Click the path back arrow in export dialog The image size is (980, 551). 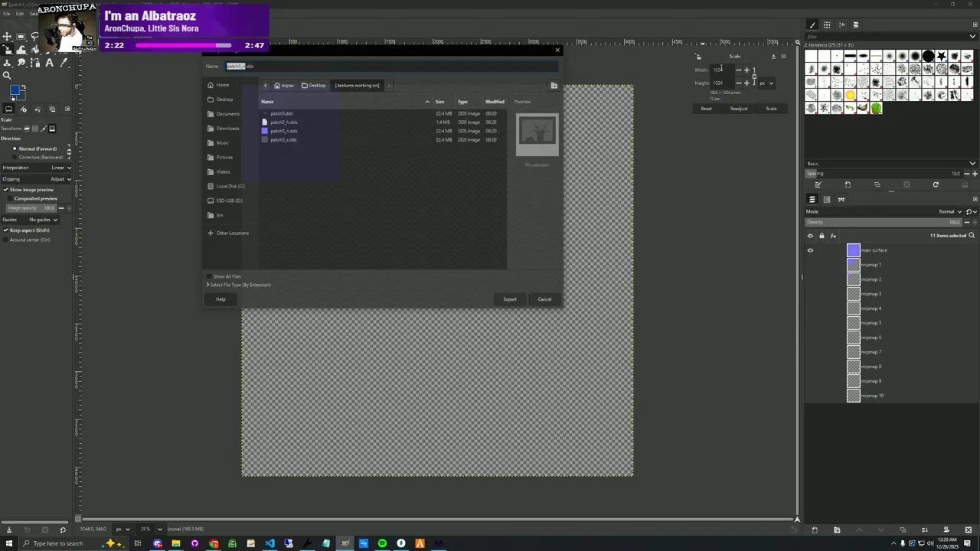[266, 85]
